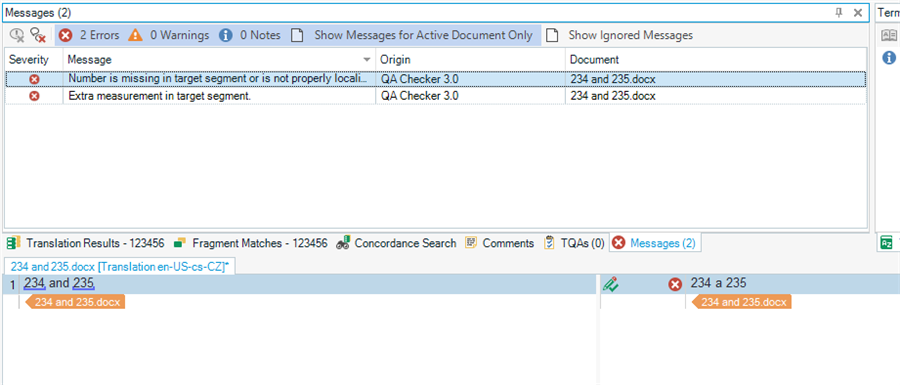Click the source-side orange 234 and 235.docx tag
The width and height of the screenshot is (900, 385).
(75, 302)
